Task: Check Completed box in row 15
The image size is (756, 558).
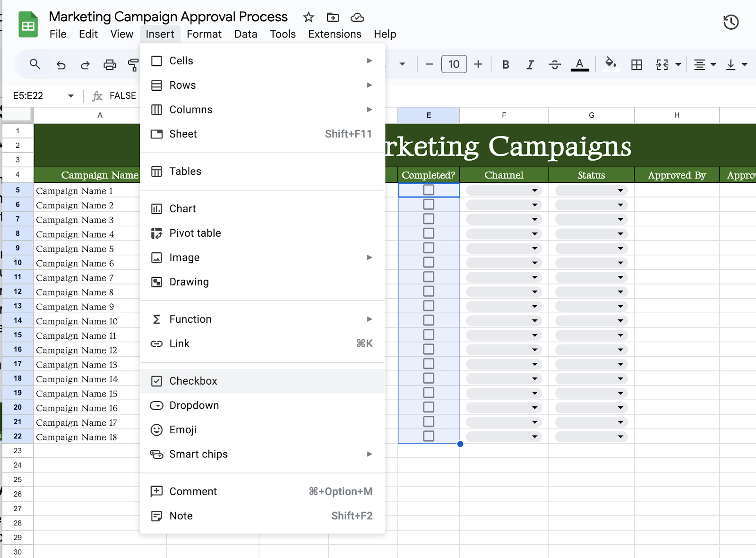Action: [x=429, y=335]
